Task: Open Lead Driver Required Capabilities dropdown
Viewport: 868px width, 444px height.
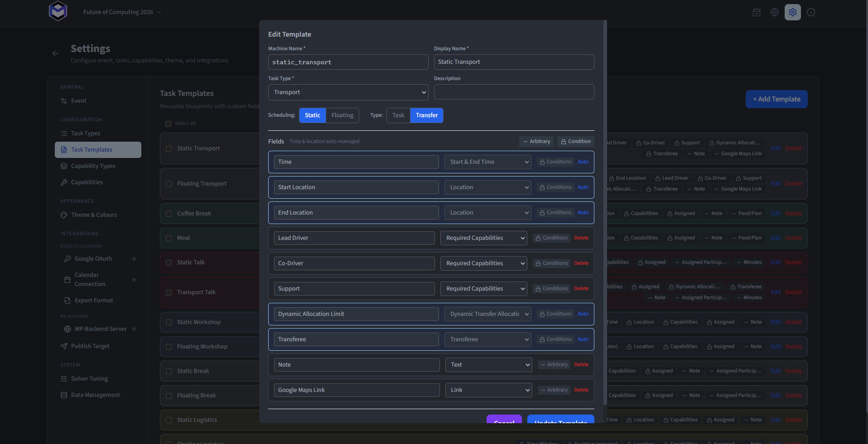Action: pyautogui.click(x=484, y=238)
